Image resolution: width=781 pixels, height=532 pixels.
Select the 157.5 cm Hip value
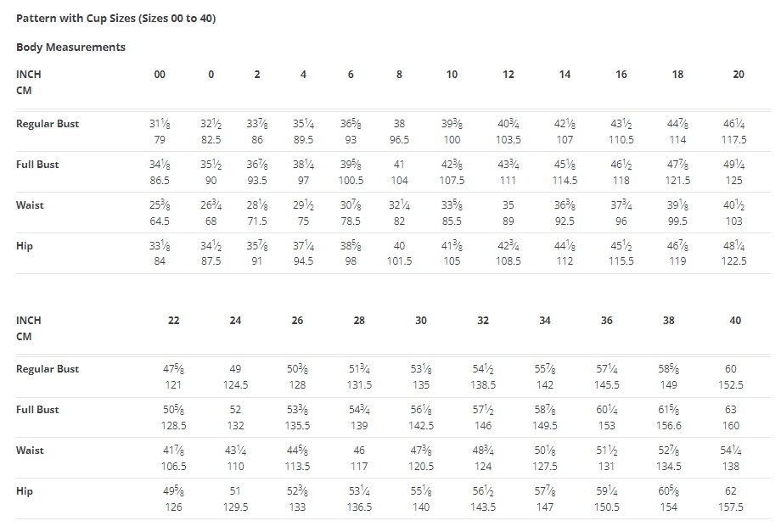(730, 507)
